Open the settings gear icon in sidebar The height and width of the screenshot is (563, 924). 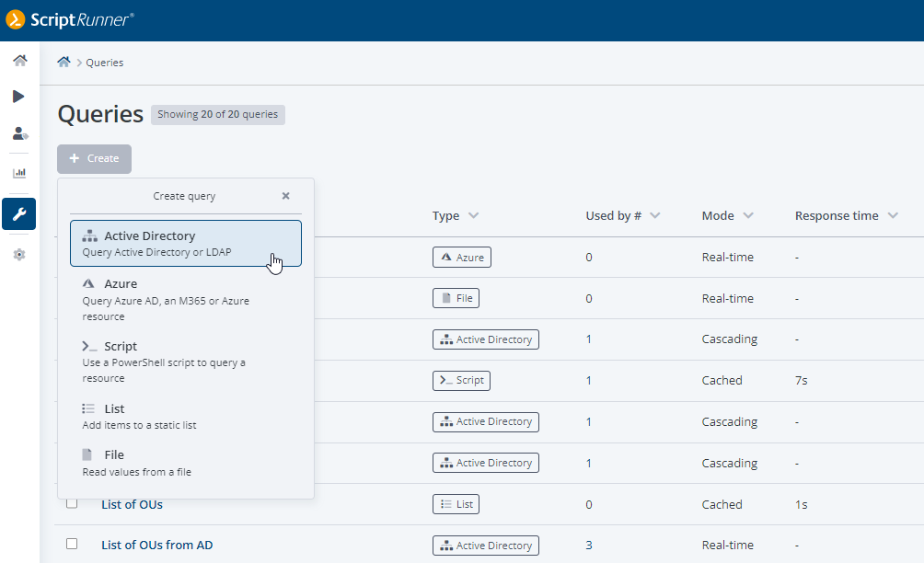pyautogui.click(x=19, y=255)
